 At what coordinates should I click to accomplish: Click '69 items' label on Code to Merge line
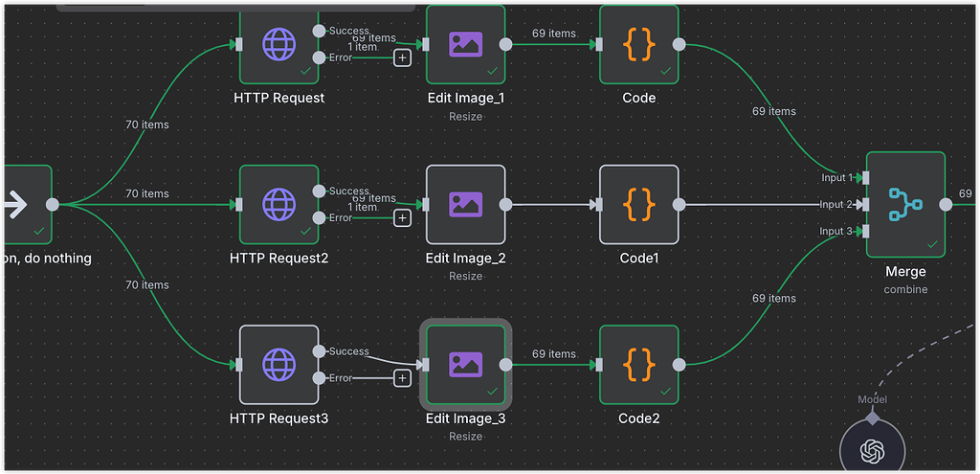(773, 111)
